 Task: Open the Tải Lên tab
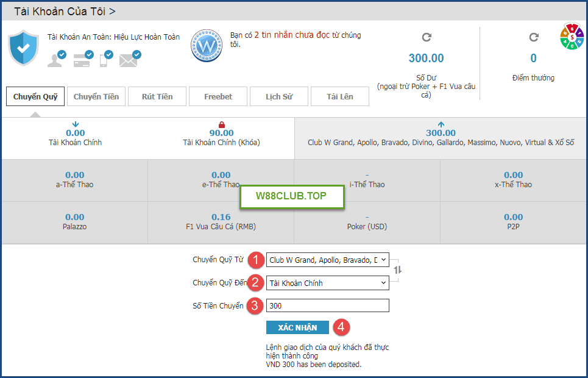click(x=340, y=96)
